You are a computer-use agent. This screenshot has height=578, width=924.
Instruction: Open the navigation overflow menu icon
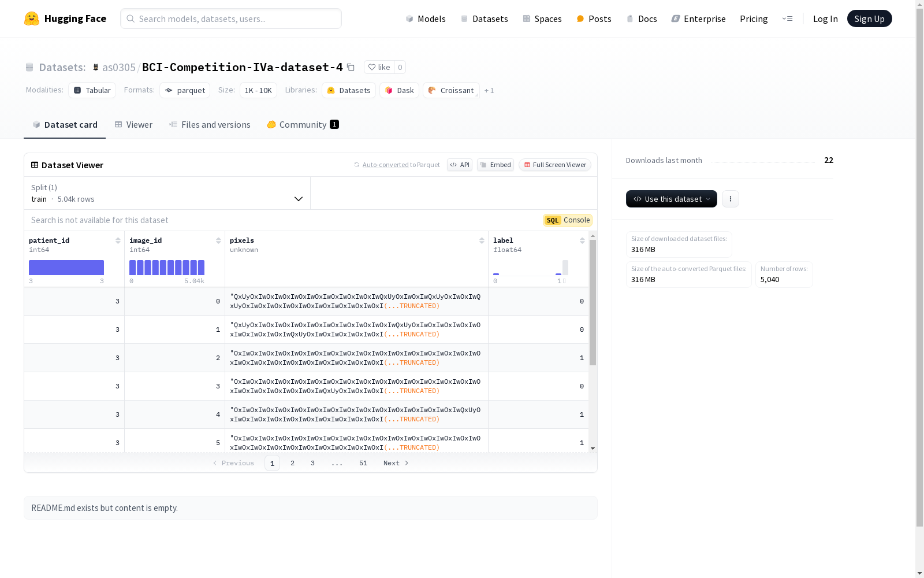point(787,18)
